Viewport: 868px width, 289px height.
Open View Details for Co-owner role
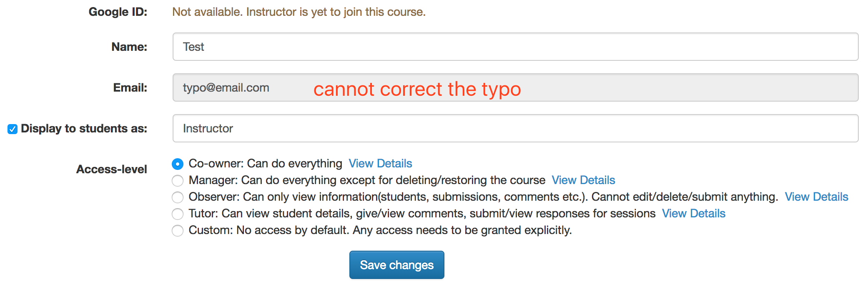381,163
